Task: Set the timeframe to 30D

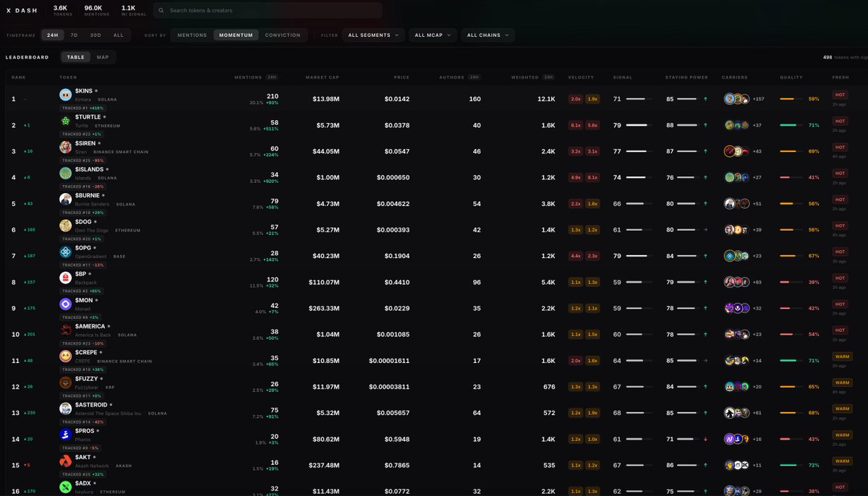Action: (x=95, y=35)
